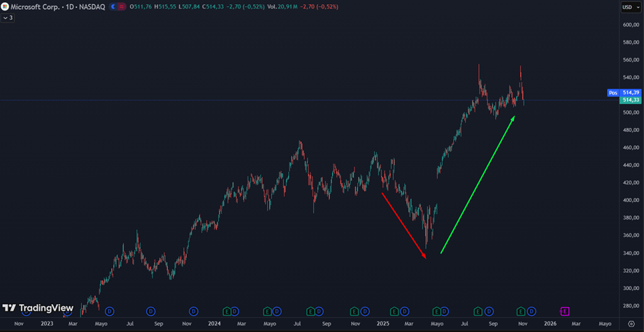The width and height of the screenshot is (644, 332).
Task: Click the 440,00 price scale label
Action: (x=631, y=165)
